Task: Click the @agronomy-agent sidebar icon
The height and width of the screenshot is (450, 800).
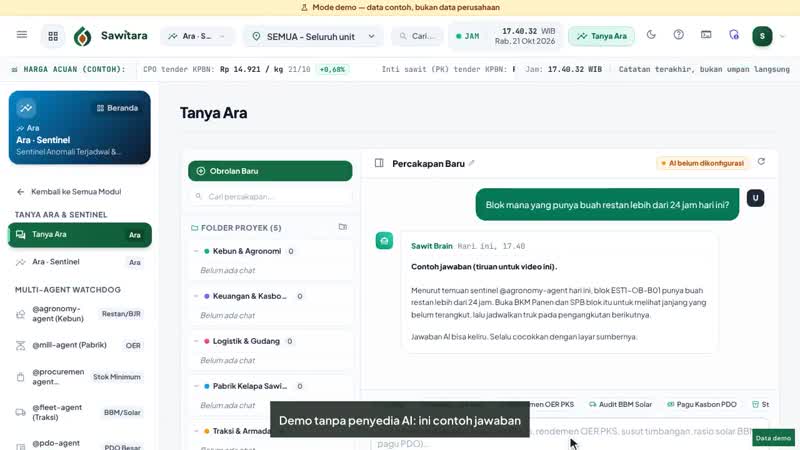Action: point(20,314)
